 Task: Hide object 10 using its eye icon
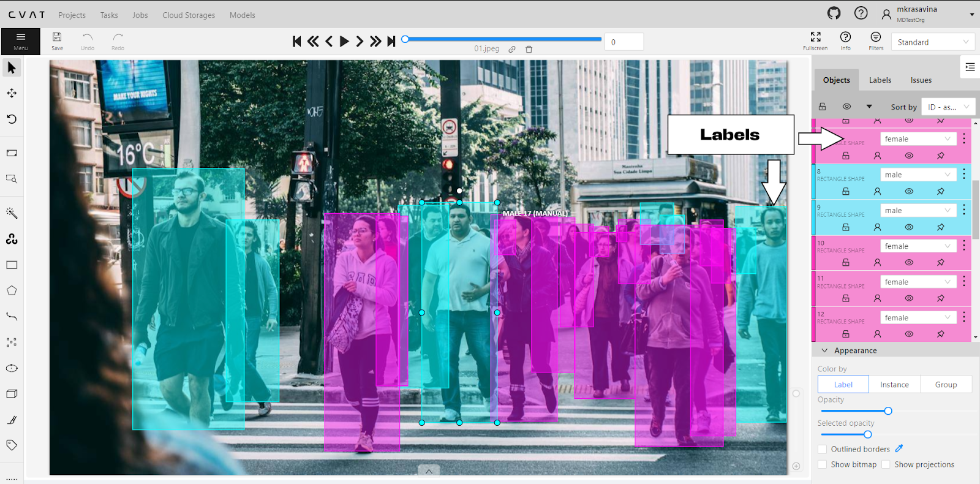(x=909, y=262)
